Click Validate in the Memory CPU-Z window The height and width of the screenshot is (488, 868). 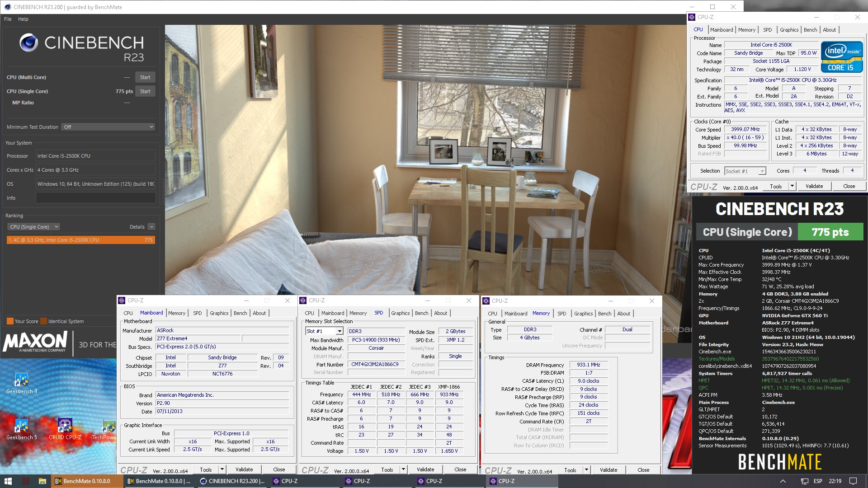tap(609, 470)
